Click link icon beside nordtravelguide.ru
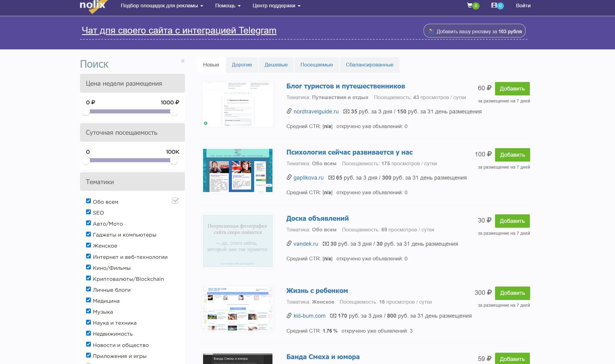Viewport: 615px width, 364px height. coord(289,111)
